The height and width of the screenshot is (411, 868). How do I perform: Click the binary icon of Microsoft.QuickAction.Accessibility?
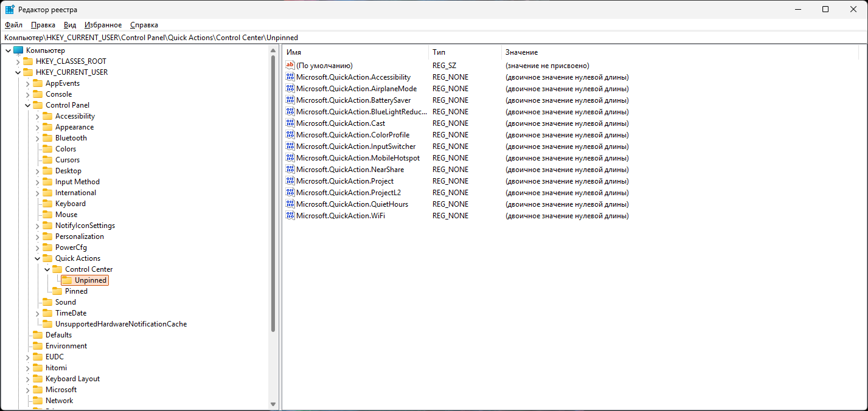(290, 77)
